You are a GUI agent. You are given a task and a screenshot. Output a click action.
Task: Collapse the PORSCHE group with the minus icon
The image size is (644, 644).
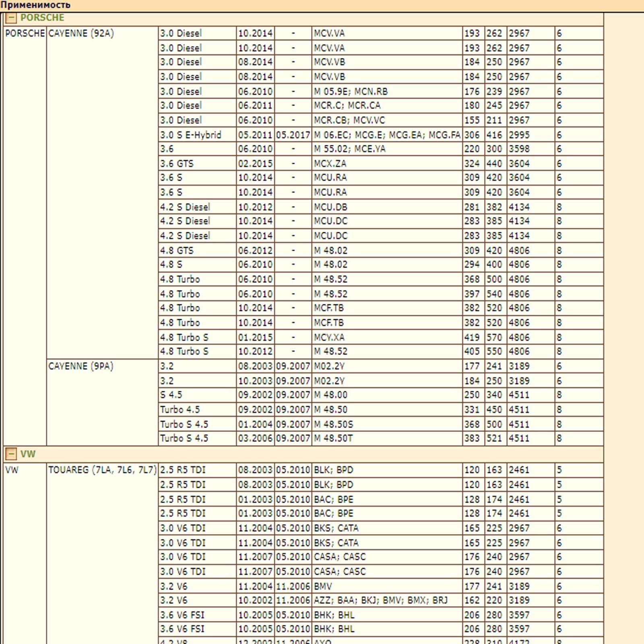point(11,18)
